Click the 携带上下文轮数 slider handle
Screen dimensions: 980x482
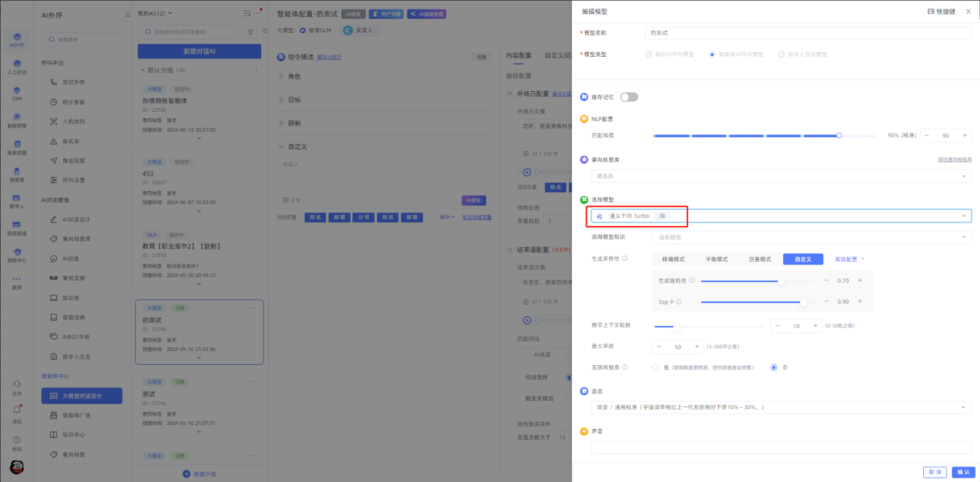click(676, 326)
